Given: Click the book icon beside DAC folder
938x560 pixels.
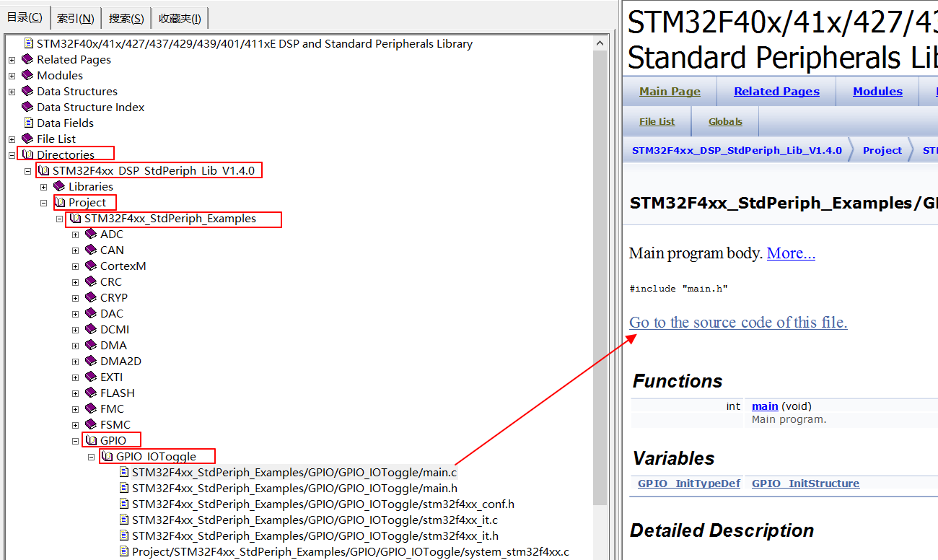Looking at the screenshot, I should click(x=91, y=313).
